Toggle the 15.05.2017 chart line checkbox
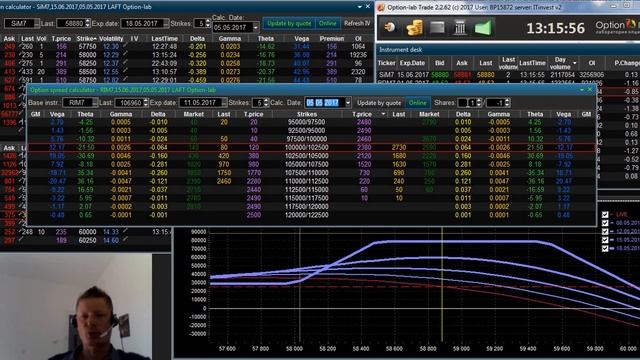Viewport: 640px width, 360px height. click(605, 240)
